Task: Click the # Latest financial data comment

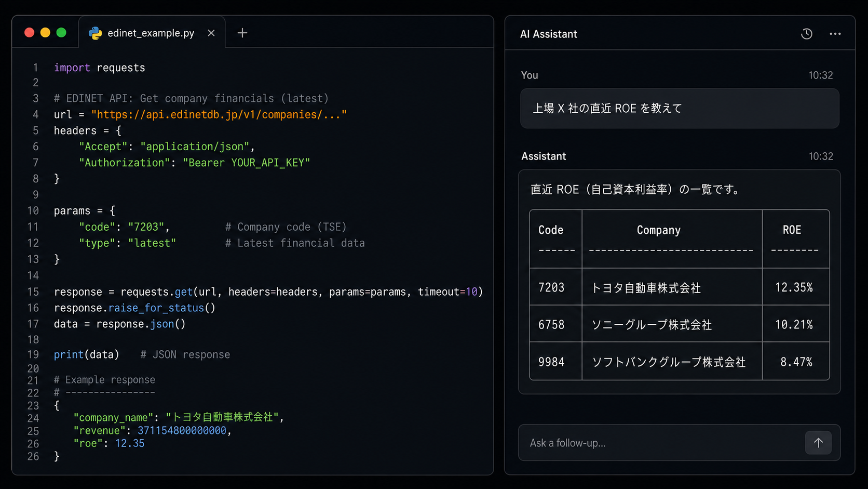Action: point(295,243)
